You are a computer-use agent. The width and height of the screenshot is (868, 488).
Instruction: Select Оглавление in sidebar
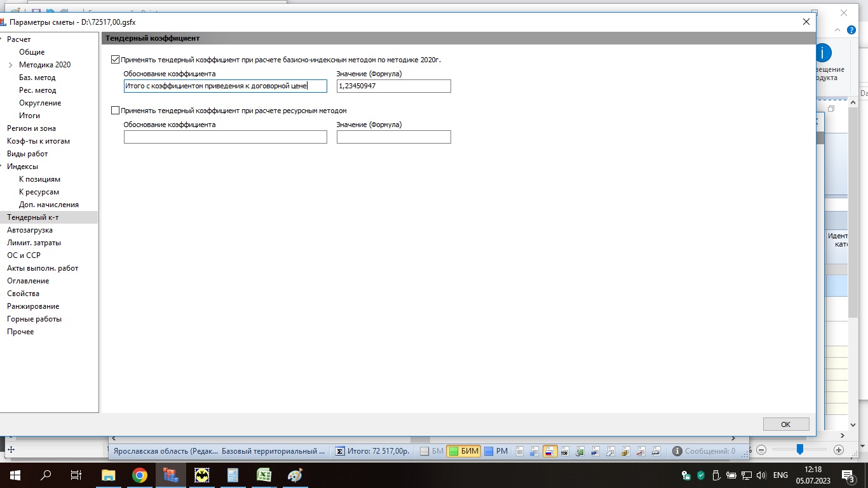(28, 281)
